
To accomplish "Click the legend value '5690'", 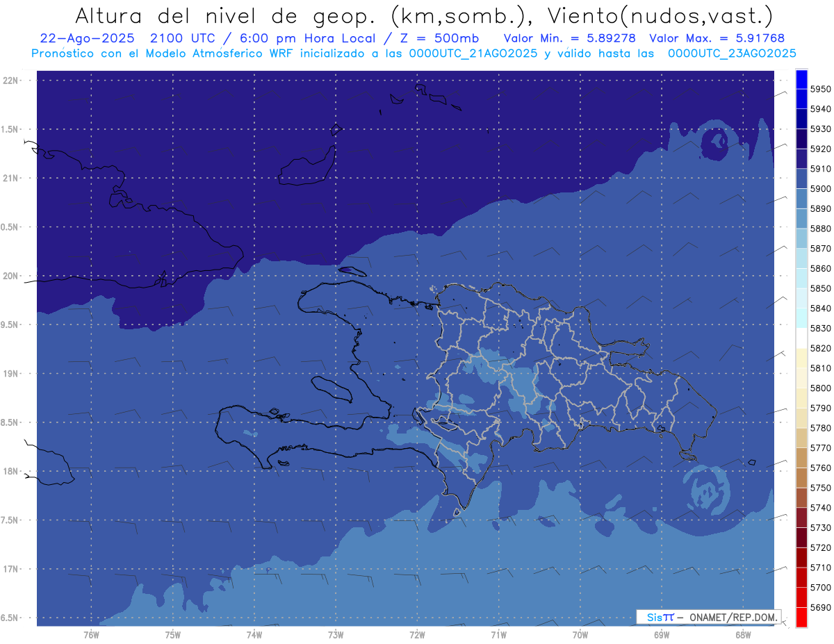I will click(821, 607).
